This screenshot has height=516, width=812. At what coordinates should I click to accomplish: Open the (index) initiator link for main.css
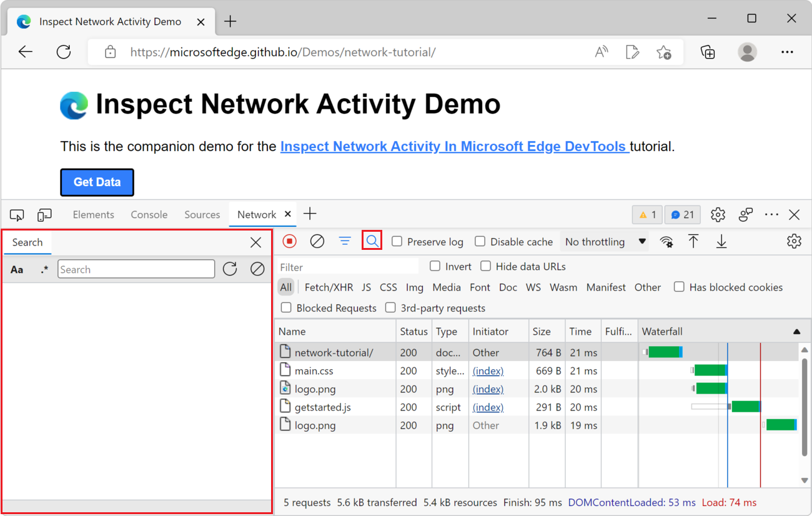pos(488,371)
